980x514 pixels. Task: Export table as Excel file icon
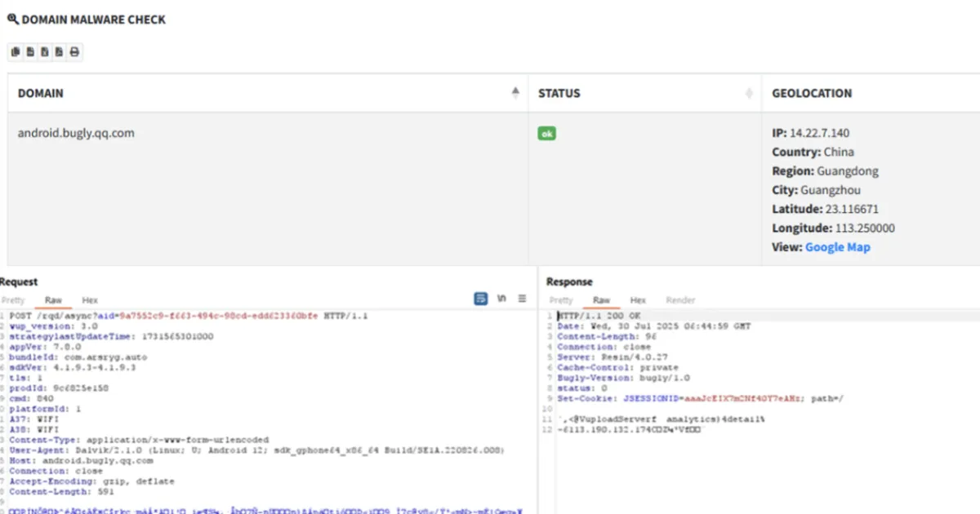pyautogui.click(x=45, y=52)
